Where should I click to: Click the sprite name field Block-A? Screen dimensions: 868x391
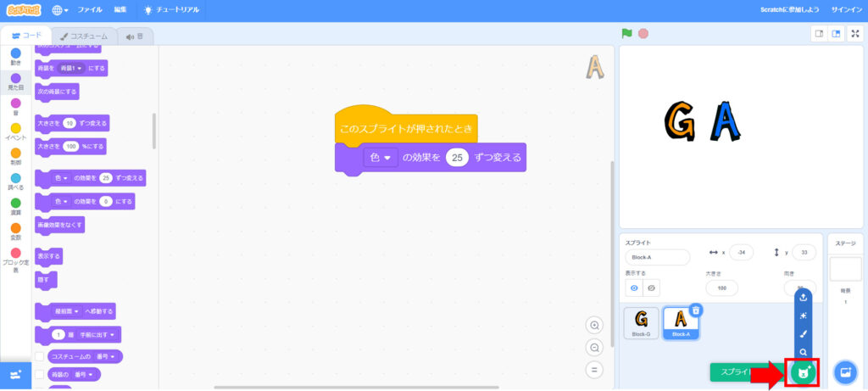pos(658,258)
